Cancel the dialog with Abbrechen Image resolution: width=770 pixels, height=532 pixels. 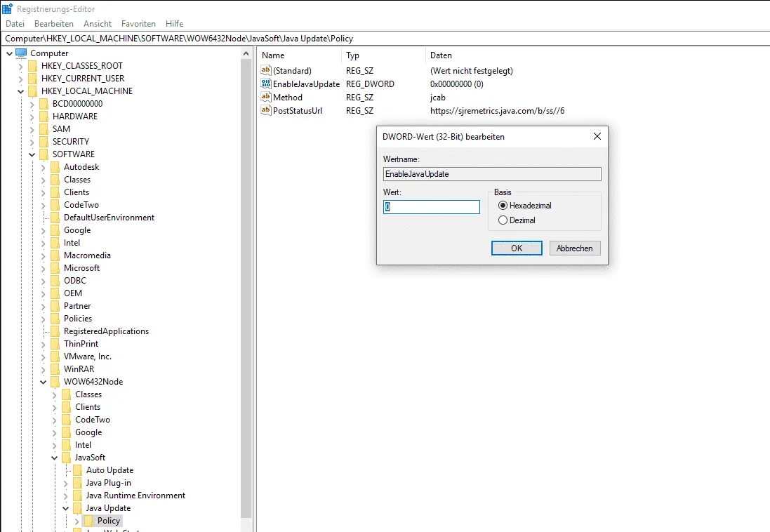coord(575,248)
